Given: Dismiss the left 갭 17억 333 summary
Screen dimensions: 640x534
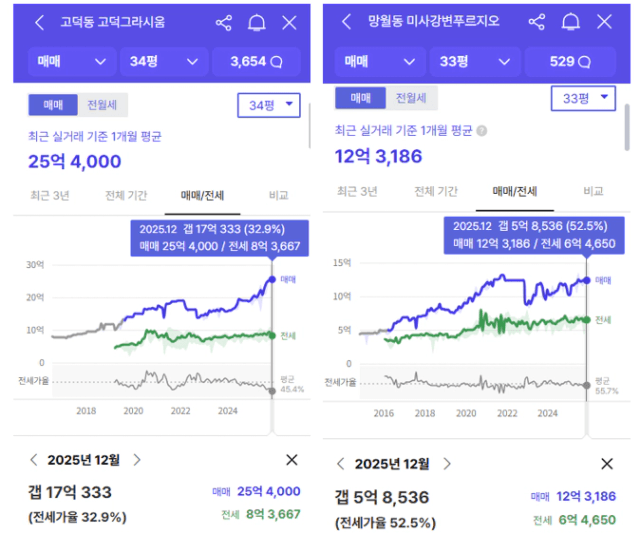Looking at the screenshot, I should [x=292, y=460].
